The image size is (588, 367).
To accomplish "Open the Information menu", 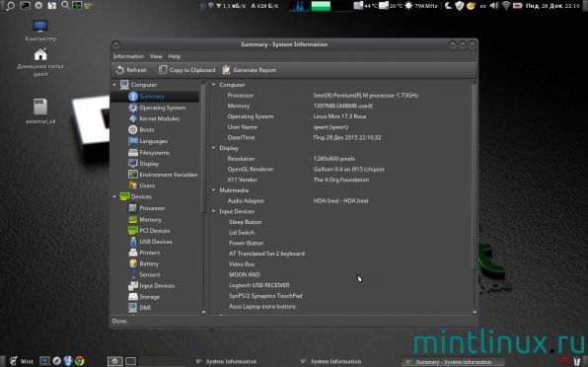I will click(x=128, y=56).
